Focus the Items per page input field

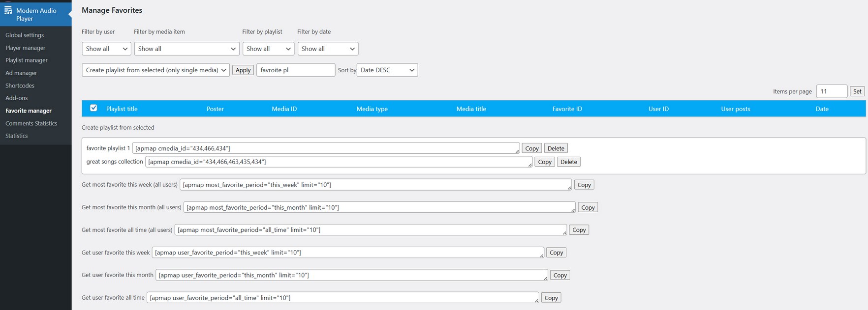coord(831,91)
